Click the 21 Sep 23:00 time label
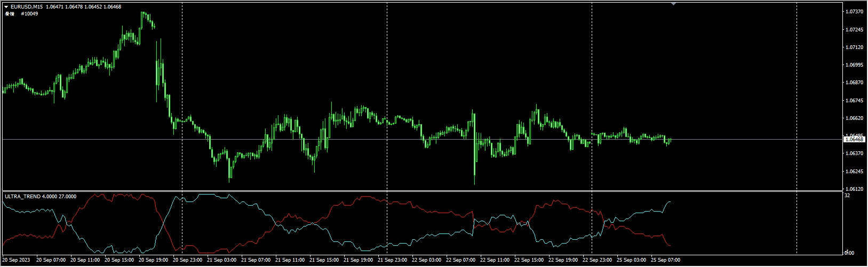 click(x=392, y=261)
